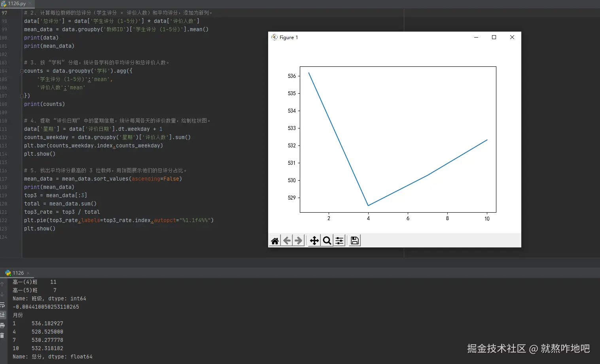Click the top3_rate = top3 / total line
The width and height of the screenshot is (600, 364).
point(62,212)
